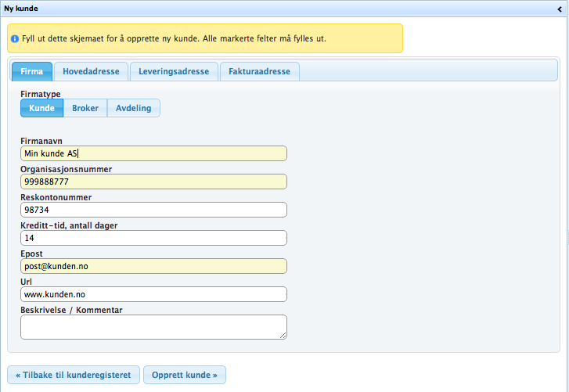Go back with Tilbake til kunderegisteret
The height and width of the screenshot is (392, 569).
tap(74, 374)
